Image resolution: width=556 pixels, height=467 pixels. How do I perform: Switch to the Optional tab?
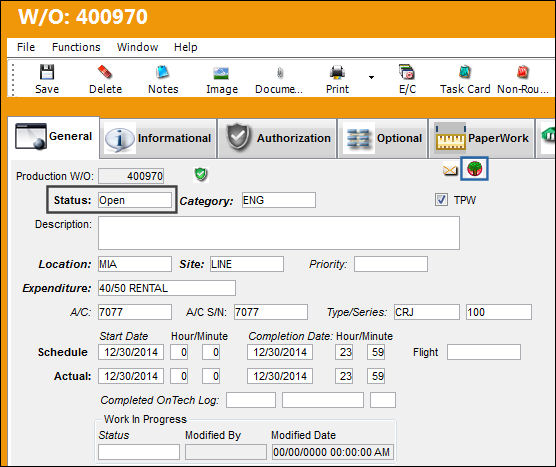[x=383, y=138]
